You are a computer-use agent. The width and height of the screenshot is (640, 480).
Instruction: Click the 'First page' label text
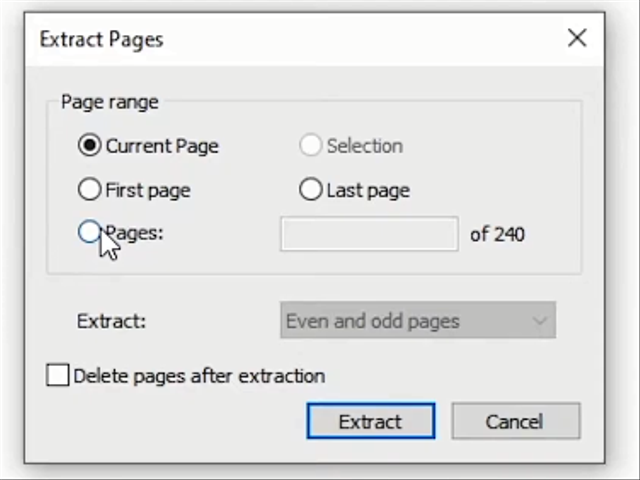click(x=148, y=190)
